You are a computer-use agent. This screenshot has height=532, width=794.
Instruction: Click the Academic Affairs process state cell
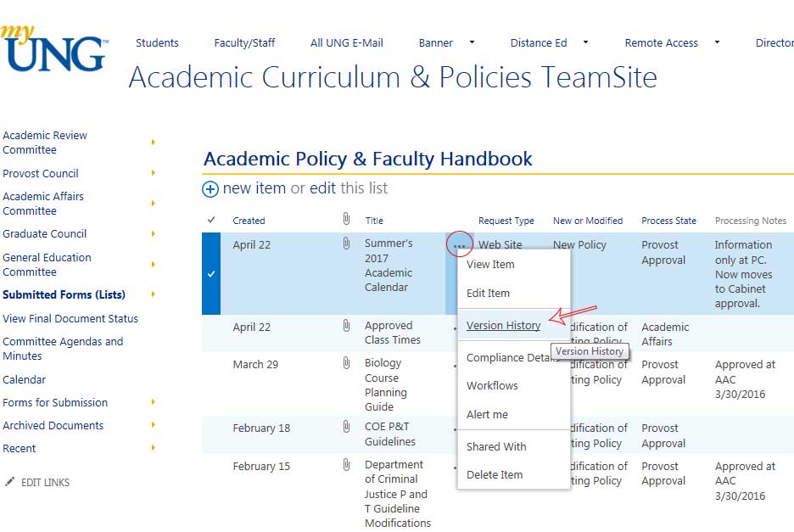coord(665,334)
